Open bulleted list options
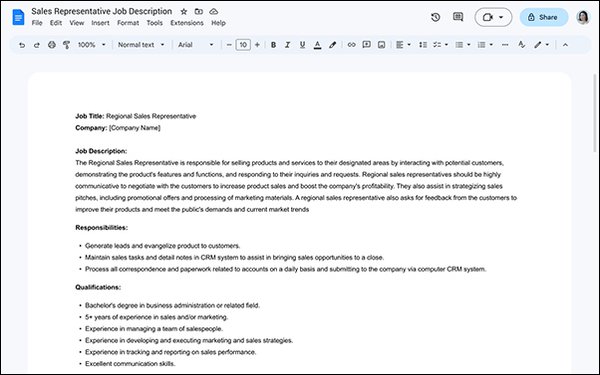The height and width of the screenshot is (375, 600). [463, 45]
